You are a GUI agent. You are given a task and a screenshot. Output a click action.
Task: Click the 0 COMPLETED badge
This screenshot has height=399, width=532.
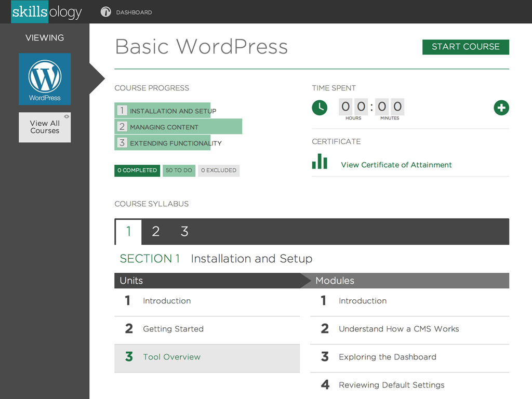pos(137,170)
